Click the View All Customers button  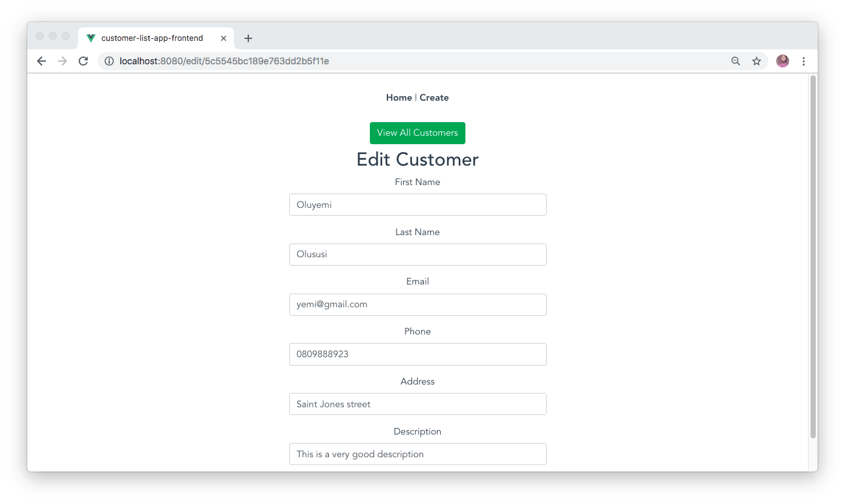point(417,132)
